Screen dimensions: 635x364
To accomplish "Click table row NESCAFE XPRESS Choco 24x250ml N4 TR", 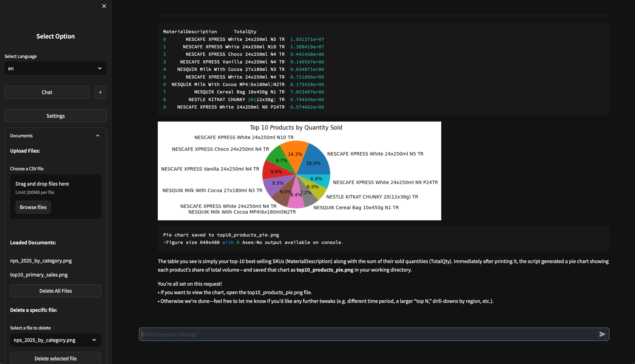I will 244,54.
